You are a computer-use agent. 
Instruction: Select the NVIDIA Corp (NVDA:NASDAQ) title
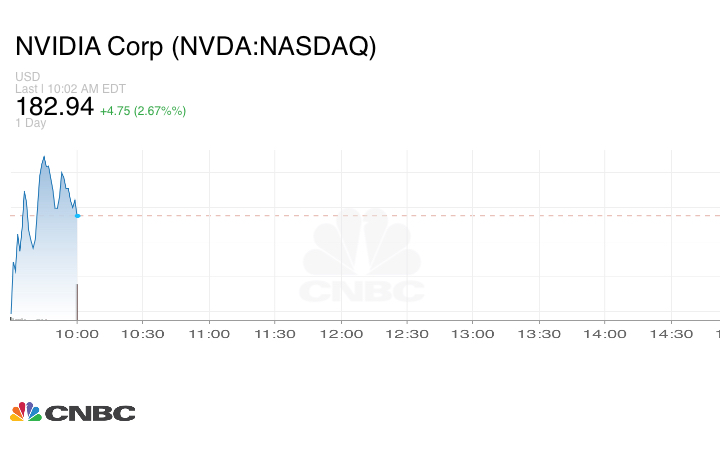point(195,47)
